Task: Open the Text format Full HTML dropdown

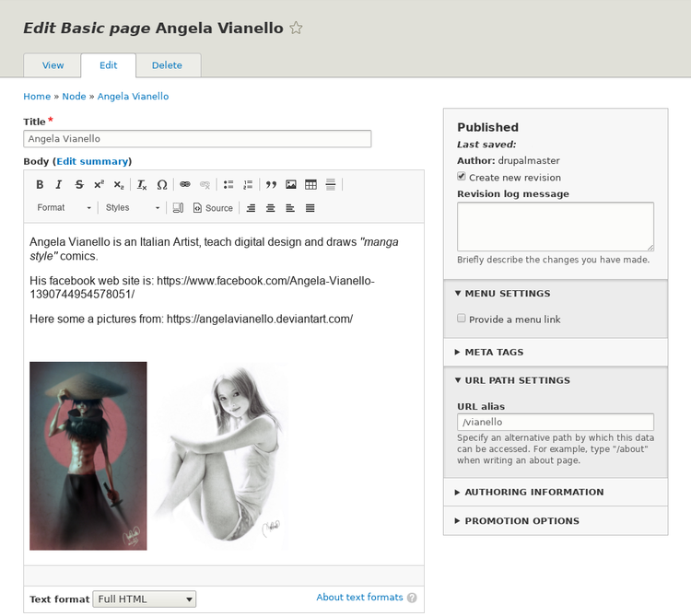Action: pos(145,599)
